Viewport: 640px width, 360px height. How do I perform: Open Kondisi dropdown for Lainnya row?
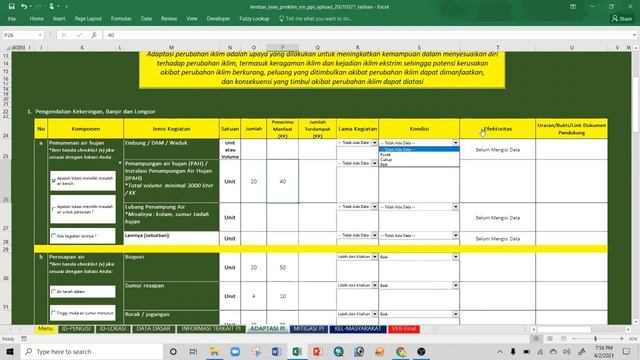coord(456,236)
